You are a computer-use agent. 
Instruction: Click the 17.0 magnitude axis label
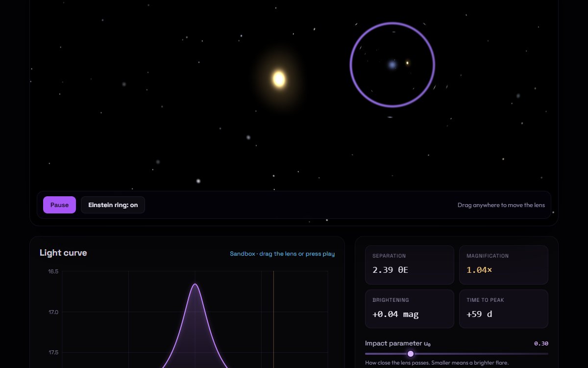pyautogui.click(x=53, y=312)
